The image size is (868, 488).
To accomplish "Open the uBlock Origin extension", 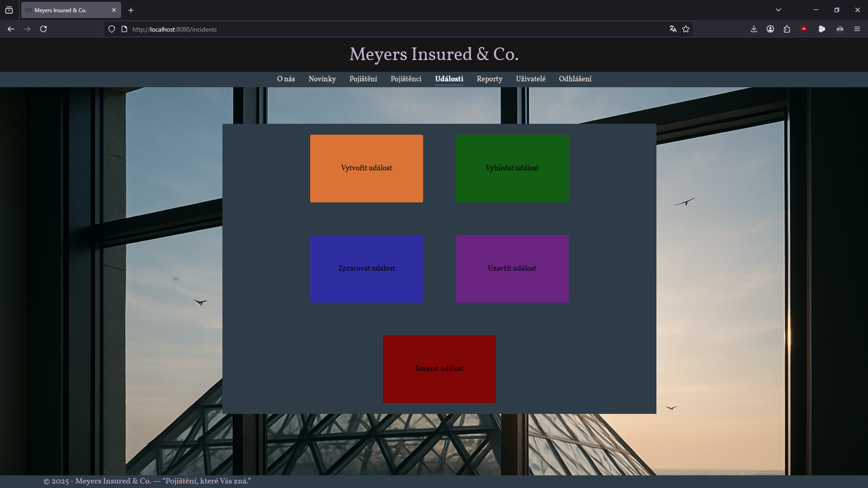I will tap(804, 29).
